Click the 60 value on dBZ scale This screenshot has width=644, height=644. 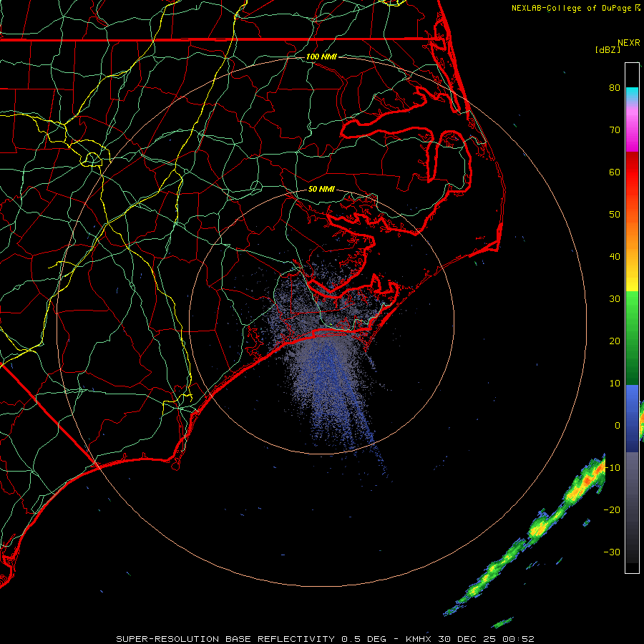615,172
